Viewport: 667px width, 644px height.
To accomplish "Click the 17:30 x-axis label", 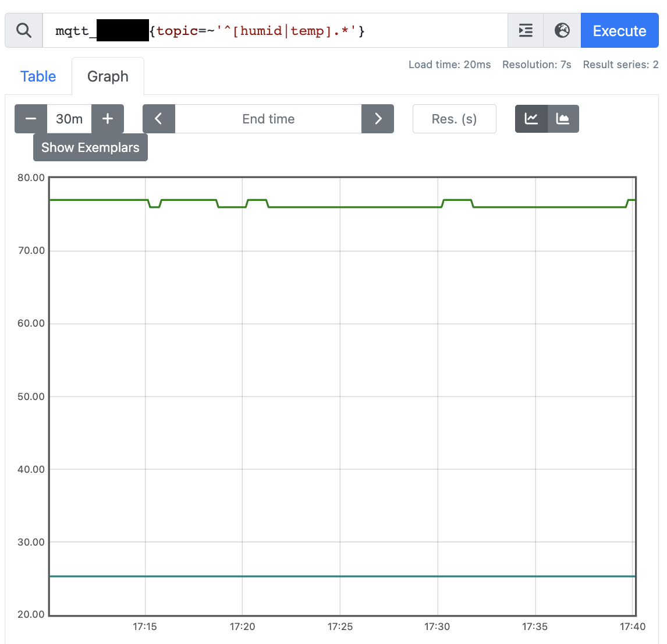I will coord(437,627).
